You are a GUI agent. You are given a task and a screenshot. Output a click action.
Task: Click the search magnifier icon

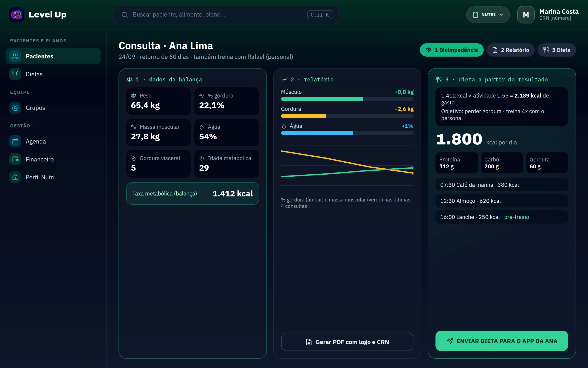124,15
